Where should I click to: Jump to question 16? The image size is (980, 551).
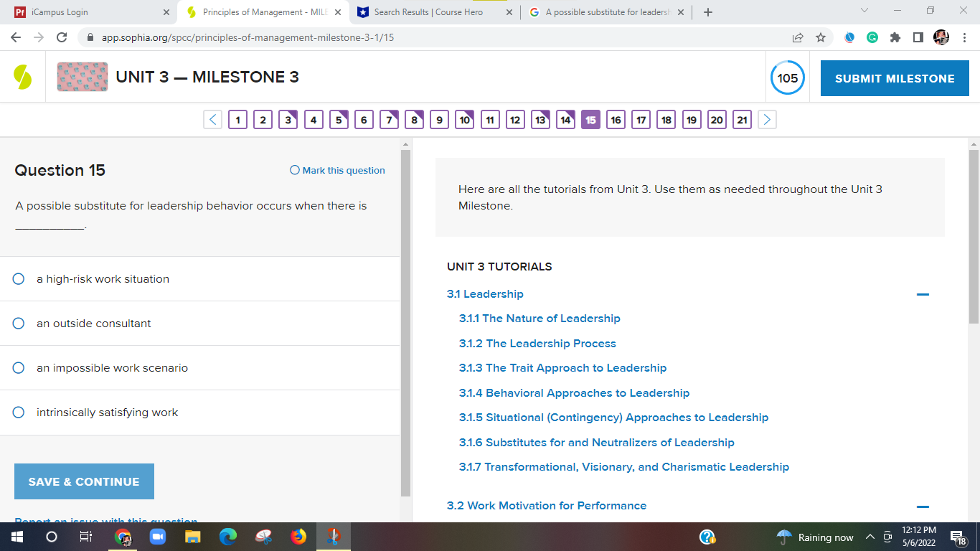pyautogui.click(x=616, y=120)
